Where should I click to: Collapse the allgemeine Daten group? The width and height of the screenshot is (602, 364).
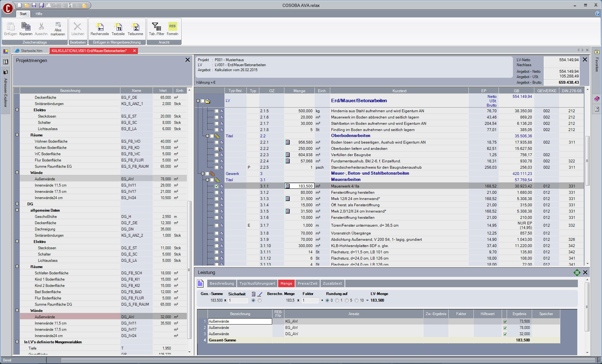(17, 210)
